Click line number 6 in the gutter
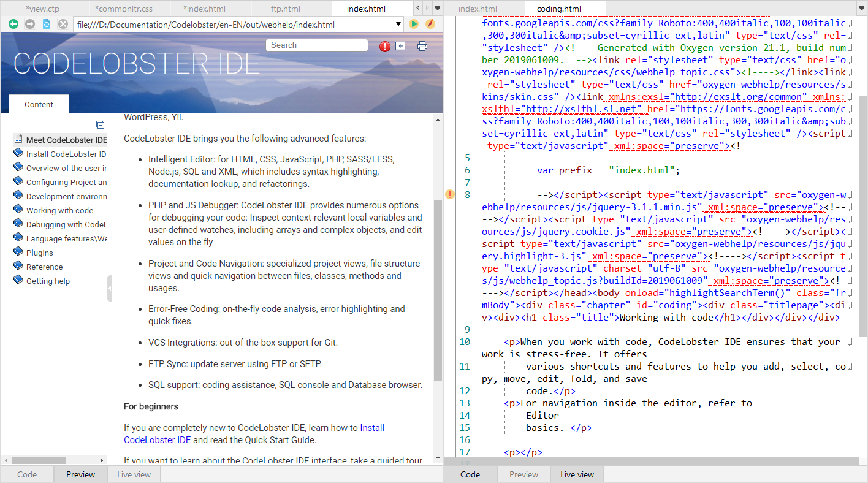This screenshot has width=868, height=483. click(468, 170)
